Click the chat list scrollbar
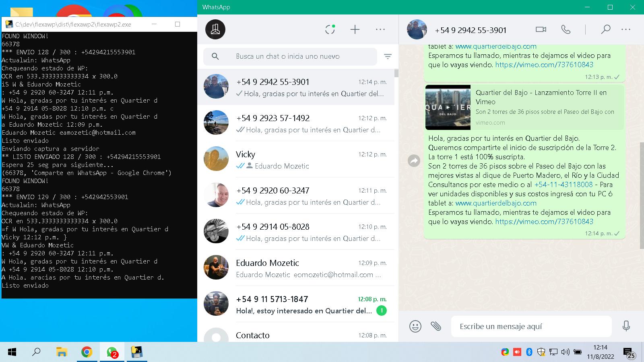Image resolution: width=644 pixels, height=362 pixels. [396, 73]
